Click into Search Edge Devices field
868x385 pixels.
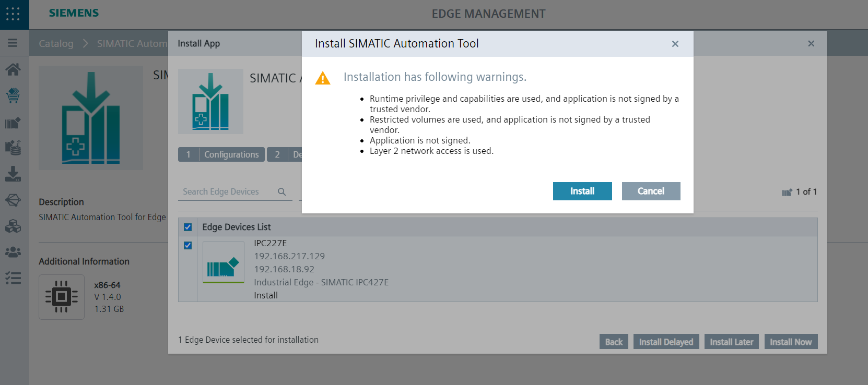[x=227, y=192]
